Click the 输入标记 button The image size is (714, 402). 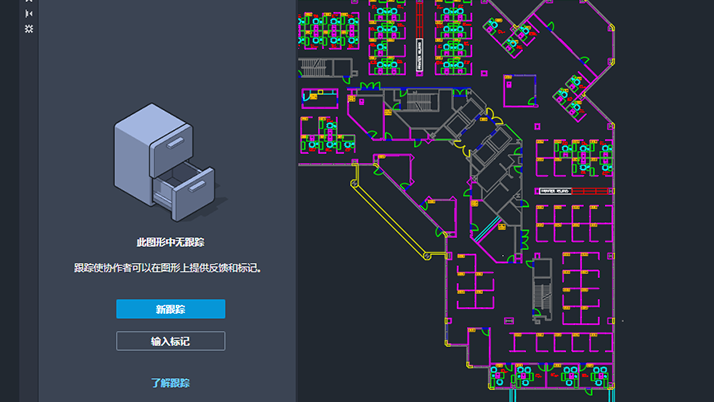tap(170, 341)
